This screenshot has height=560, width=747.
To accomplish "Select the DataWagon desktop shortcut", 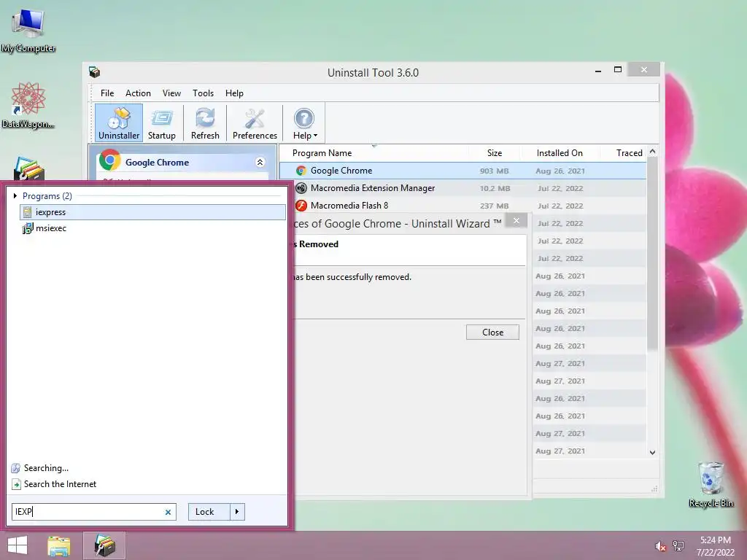I will [28, 105].
